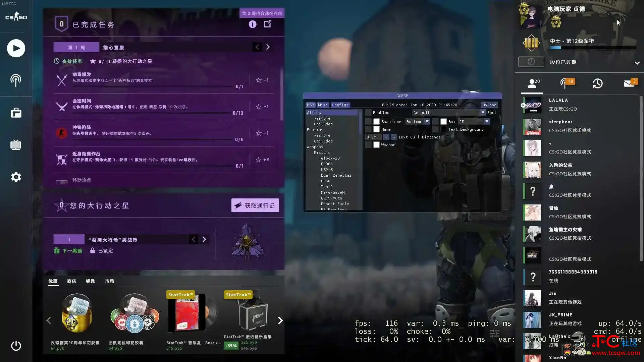
Task: Increase Text Cull Distance with plus button
Action: click(394, 137)
